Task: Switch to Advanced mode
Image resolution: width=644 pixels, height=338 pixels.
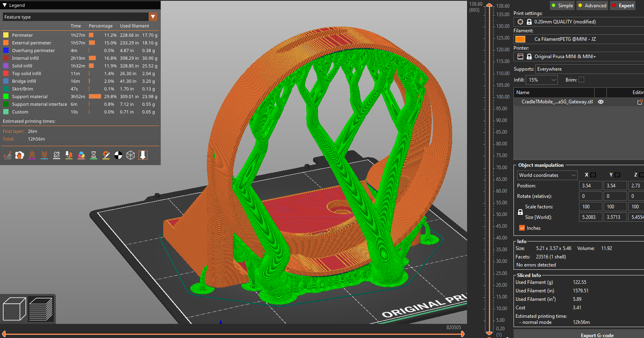Action: [592, 6]
